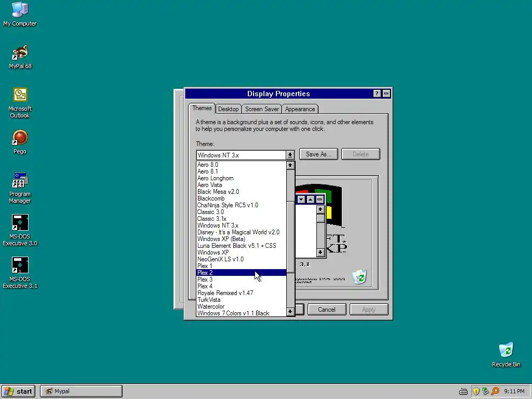Switch to the Desktop tab
Screen dimensions: 532x399
coord(229,109)
